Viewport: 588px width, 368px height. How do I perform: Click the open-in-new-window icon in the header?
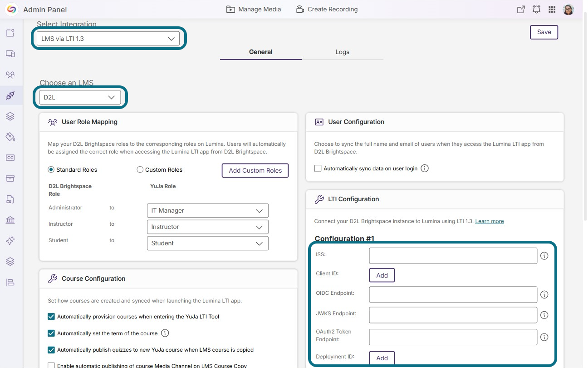(x=521, y=10)
